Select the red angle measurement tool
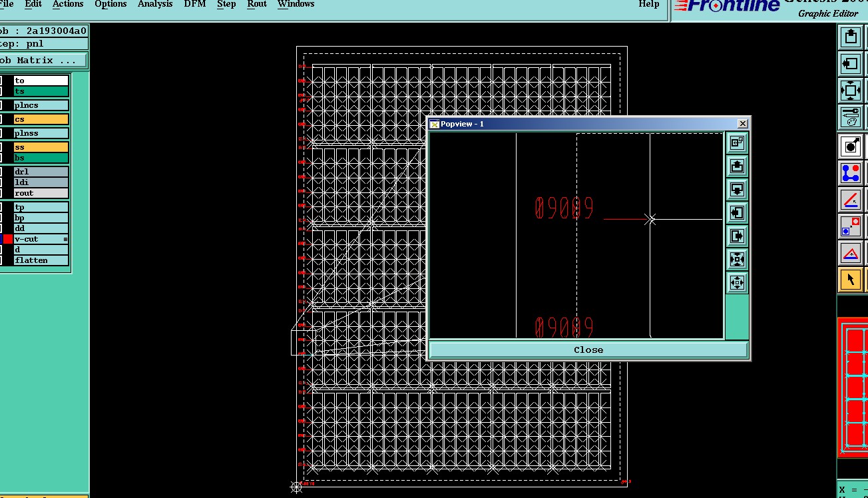868x498 pixels. click(x=851, y=200)
